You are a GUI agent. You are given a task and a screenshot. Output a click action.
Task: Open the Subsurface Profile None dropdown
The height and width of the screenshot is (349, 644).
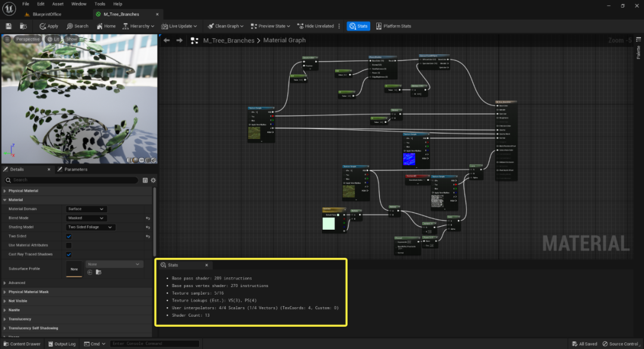point(114,264)
